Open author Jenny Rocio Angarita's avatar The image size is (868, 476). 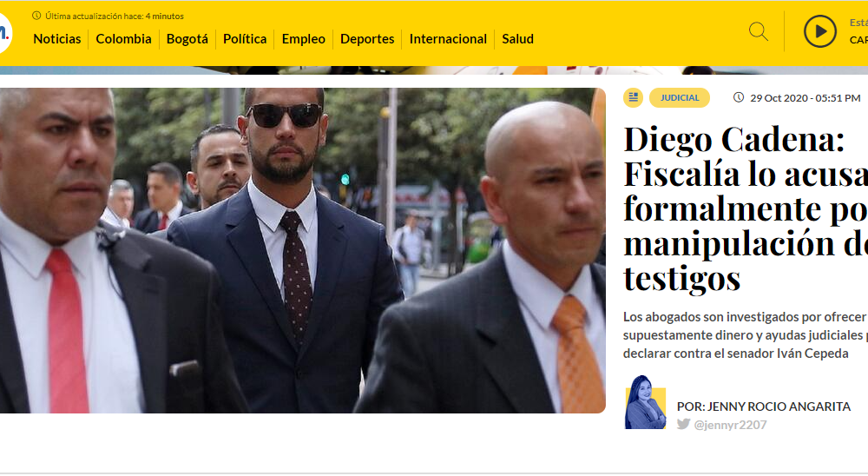pos(646,402)
